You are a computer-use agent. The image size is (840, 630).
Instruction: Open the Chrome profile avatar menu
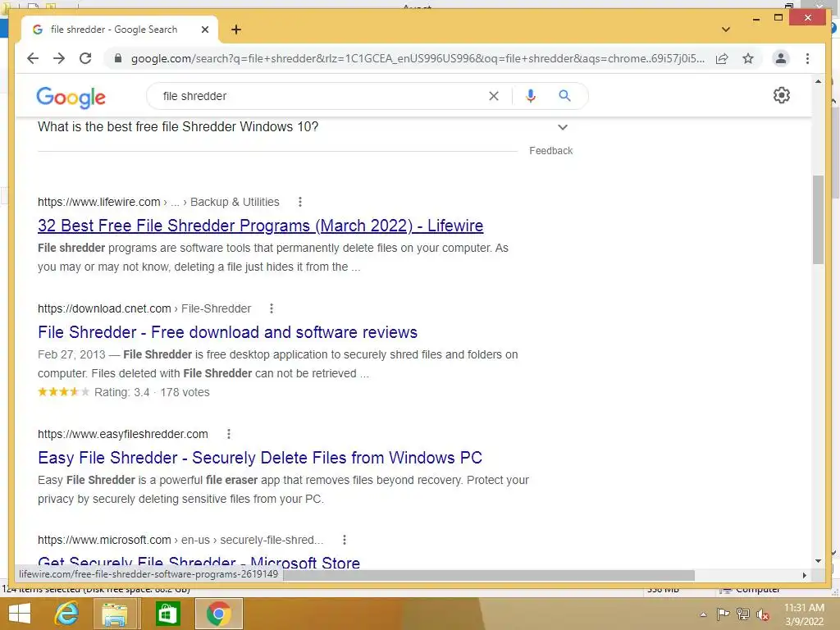pos(781,58)
